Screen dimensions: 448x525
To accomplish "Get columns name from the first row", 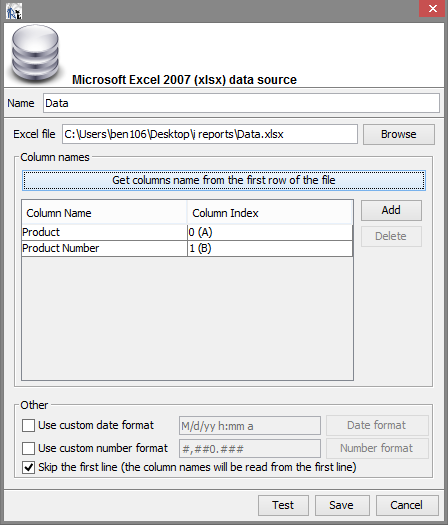I will 224,180.
